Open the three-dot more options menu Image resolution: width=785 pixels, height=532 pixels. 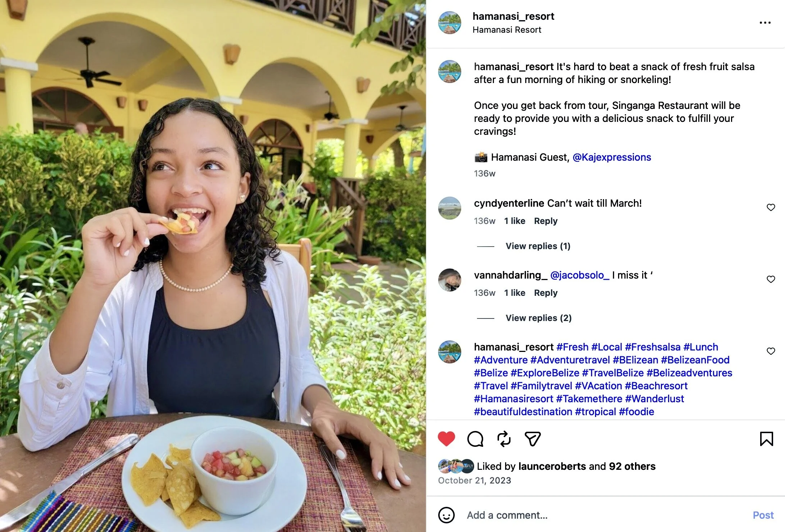tap(765, 23)
